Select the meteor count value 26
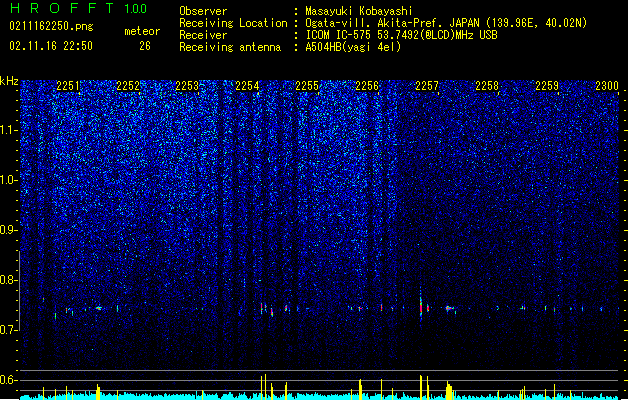 pyautogui.click(x=145, y=46)
